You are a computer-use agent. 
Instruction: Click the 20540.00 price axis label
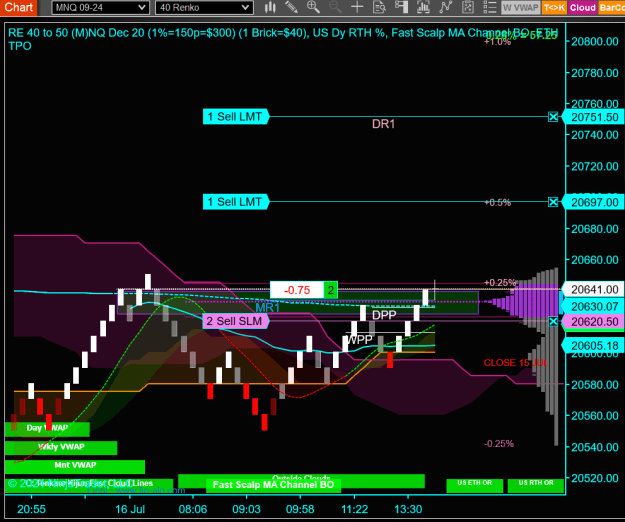[x=595, y=447]
